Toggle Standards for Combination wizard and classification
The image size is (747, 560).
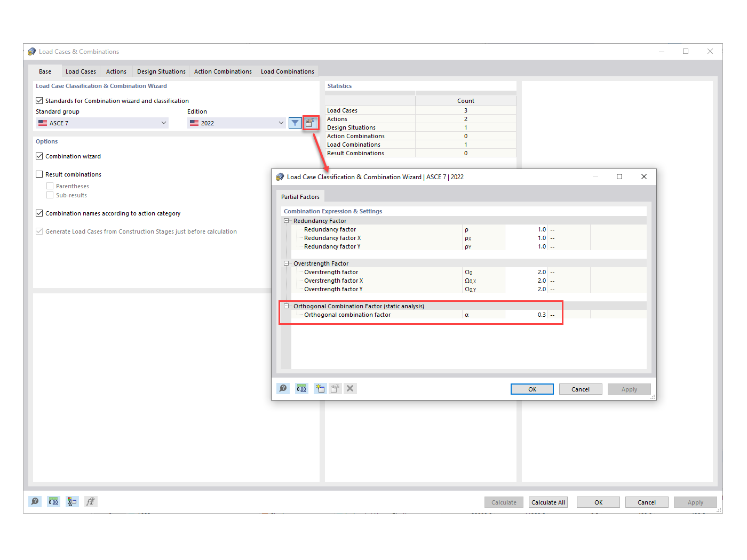click(x=39, y=100)
